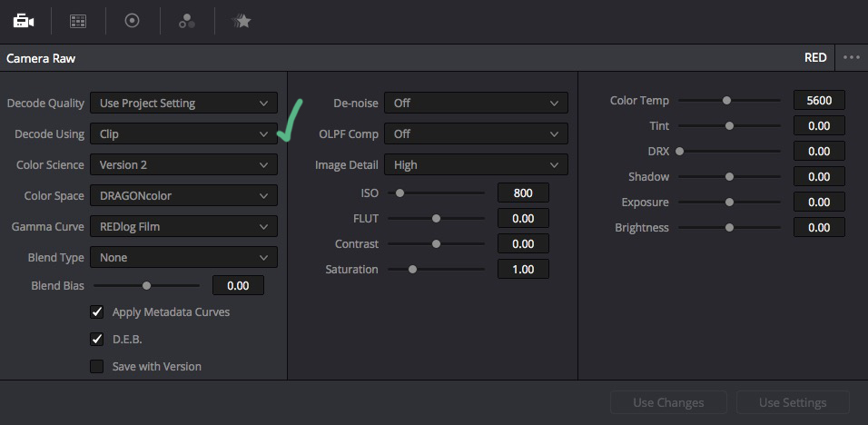Click the Contrast value field
The width and height of the screenshot is (868, 425).
coord(523,243)
